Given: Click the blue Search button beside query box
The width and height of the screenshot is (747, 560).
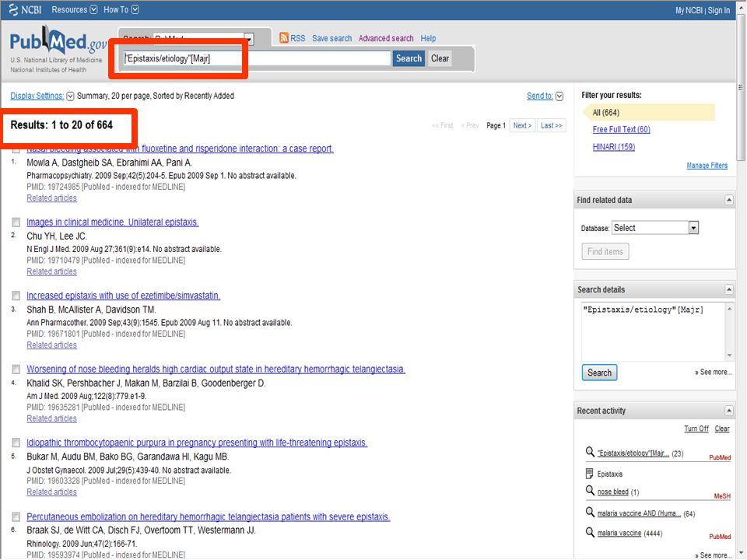Looking at the screenshot, I should [409, 58].
